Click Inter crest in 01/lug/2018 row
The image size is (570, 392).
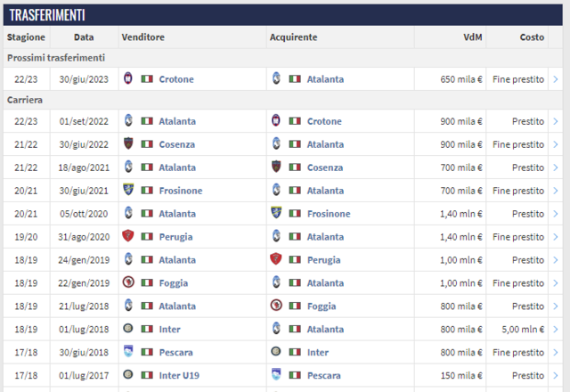click(128, 329)
